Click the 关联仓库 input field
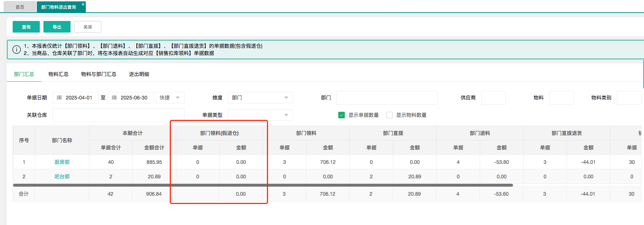Viewport: 644px width, 225px height. [x=118, y=115]
